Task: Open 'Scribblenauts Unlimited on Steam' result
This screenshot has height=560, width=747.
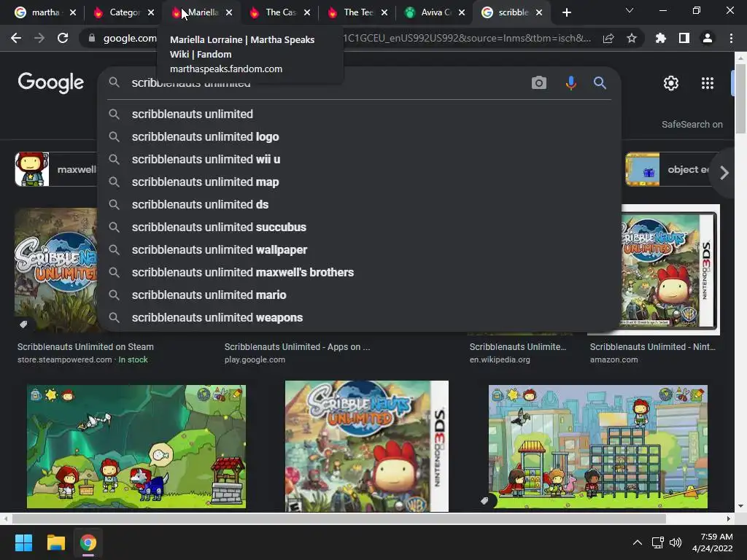Action: [86, 346]
